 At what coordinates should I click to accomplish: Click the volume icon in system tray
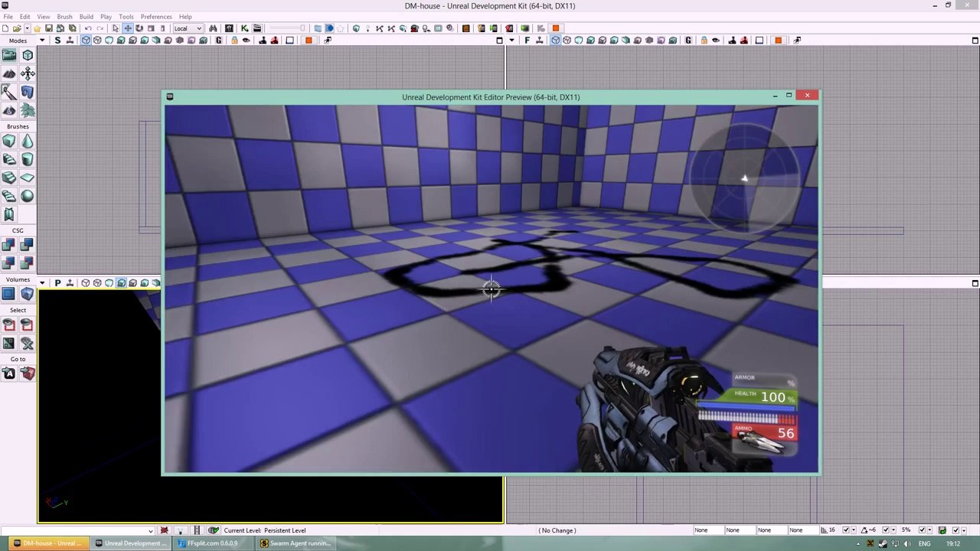pos(907,544)
